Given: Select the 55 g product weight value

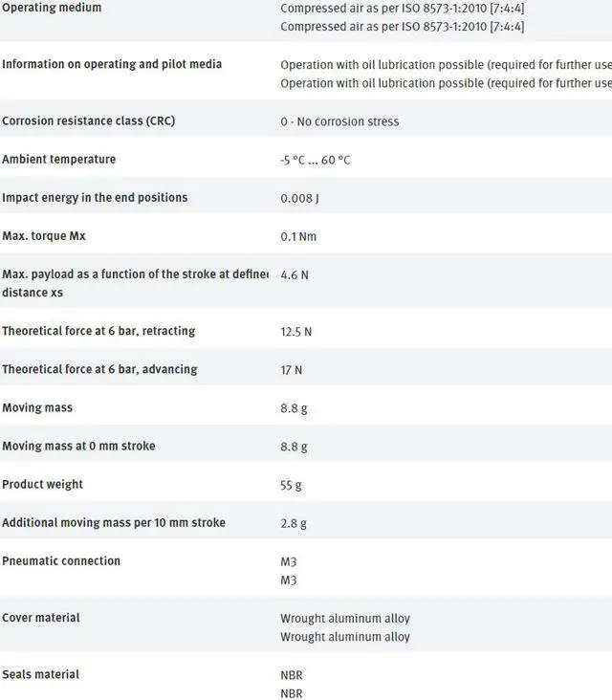Looking at the screenshot, I should (x=291, y=485).
